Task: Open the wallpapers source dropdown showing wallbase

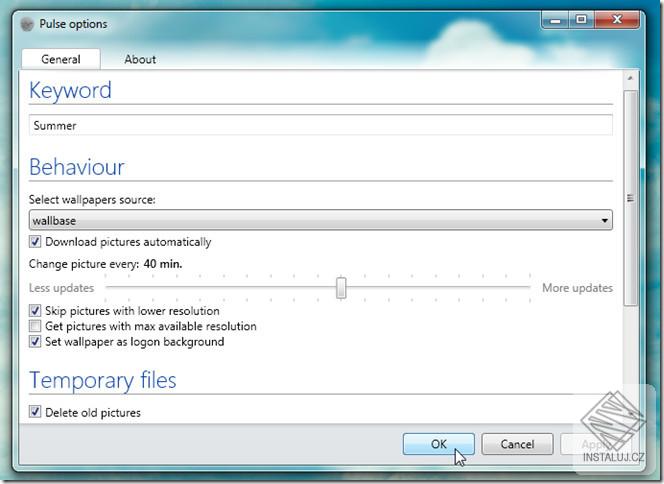Action: 321,220
